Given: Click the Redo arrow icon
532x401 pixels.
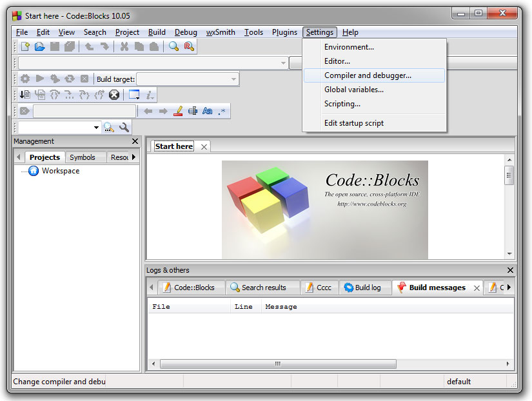Looking at the screenshot, I should (x=104, y=46).
